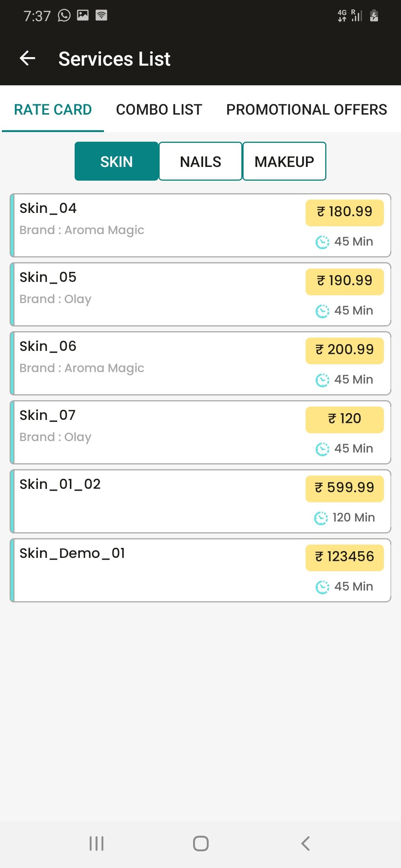
Task: Tap the back arrow in Services List header
Action: click(27, 59)
